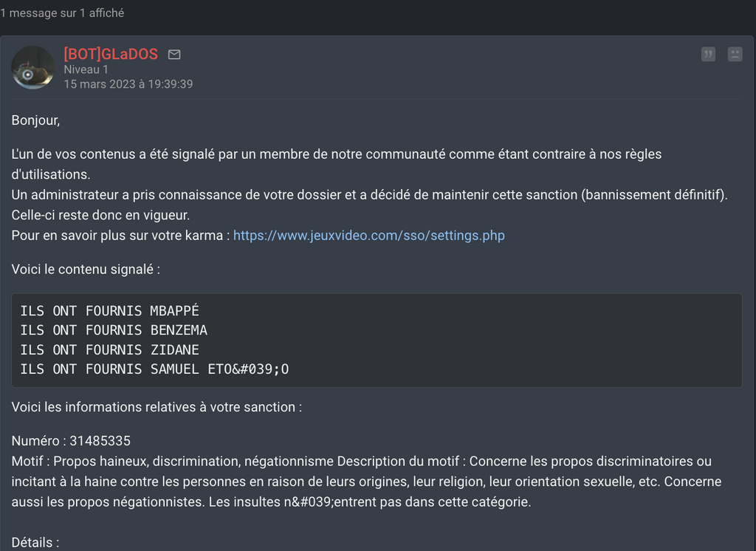Click the BENZEMA line in quoted block
This screenshot has width=756, height=551.
[114, 330]
